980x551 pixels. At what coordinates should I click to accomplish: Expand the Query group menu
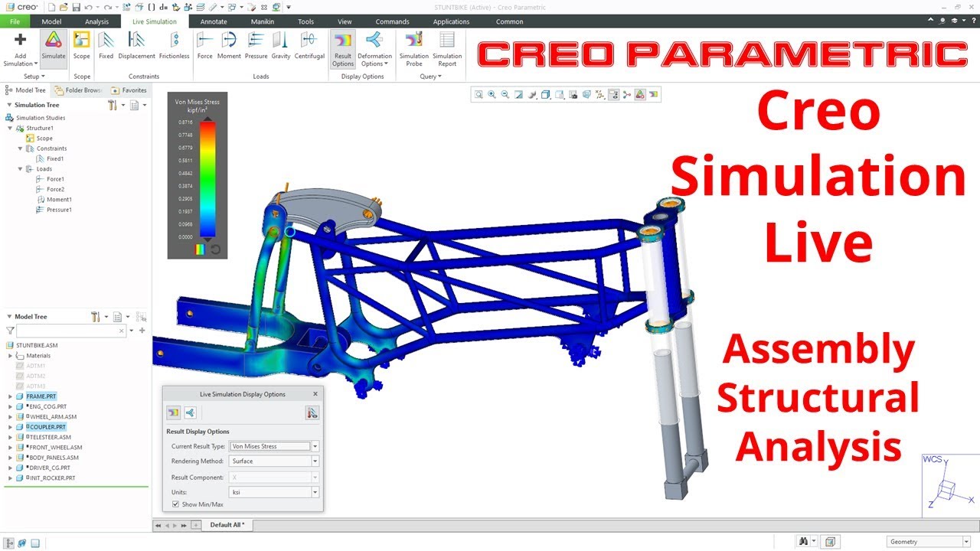[x=431, y=77]
